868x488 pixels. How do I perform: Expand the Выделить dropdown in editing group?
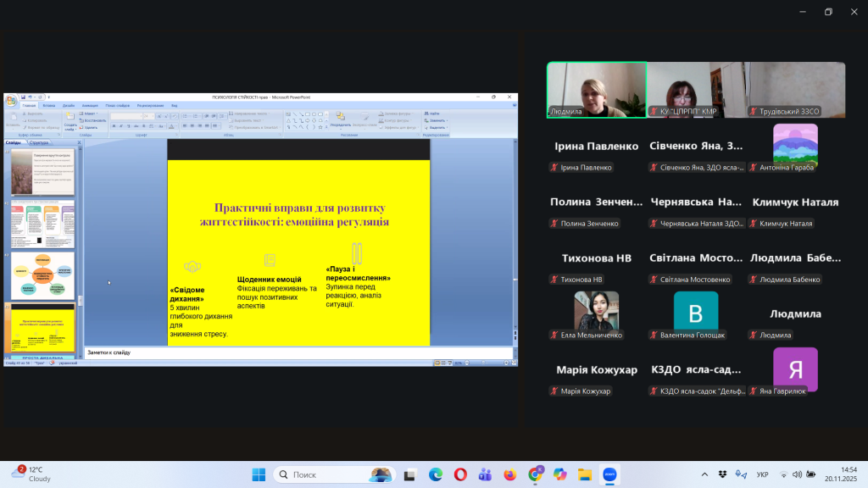437,127
